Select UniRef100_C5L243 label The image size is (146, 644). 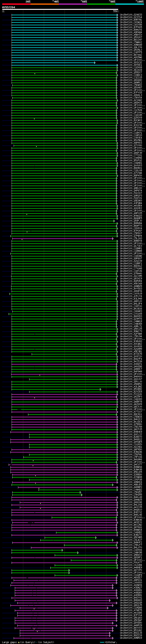click(x=131, y=239)
